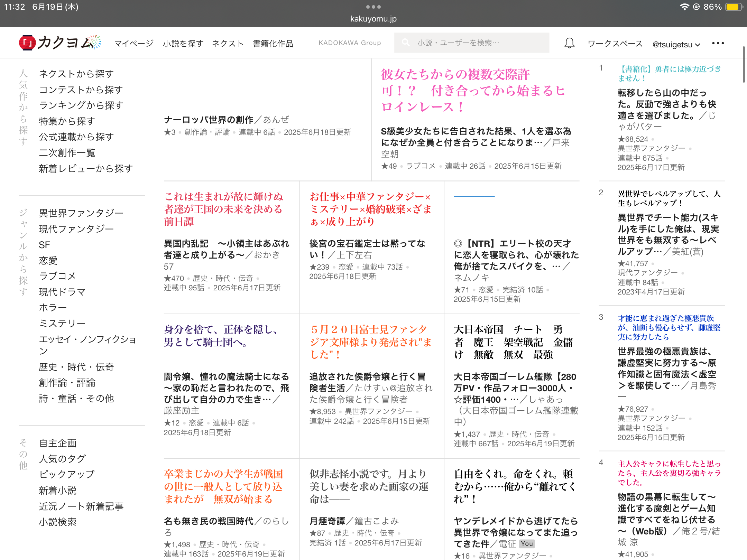The height and width of the screenshot is (560, 747).
Task: Tap the Safari three-dot multitasking indicator
Action: [373, 7]
